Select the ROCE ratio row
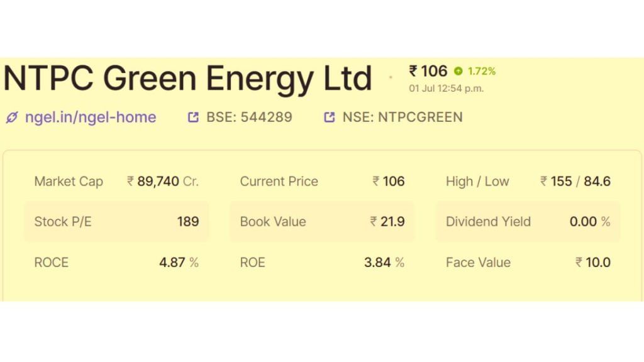Screen dimensions: 644x362 tap(116, 262)
